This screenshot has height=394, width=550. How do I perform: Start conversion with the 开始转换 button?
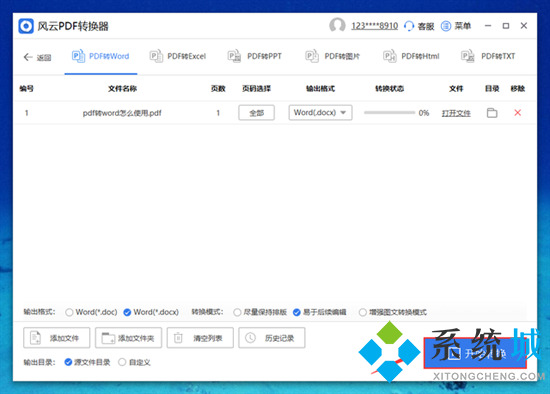click(x=475, y=353)
